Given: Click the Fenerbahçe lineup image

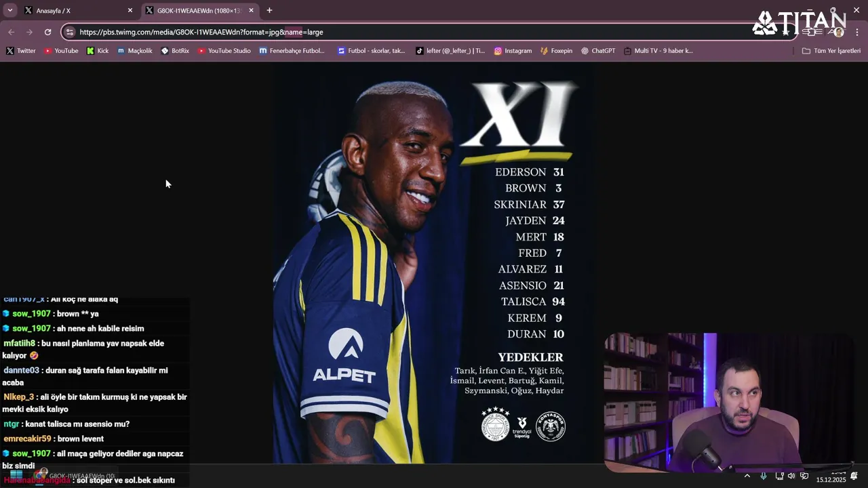Looking at the screenshot, I should 434,263.
